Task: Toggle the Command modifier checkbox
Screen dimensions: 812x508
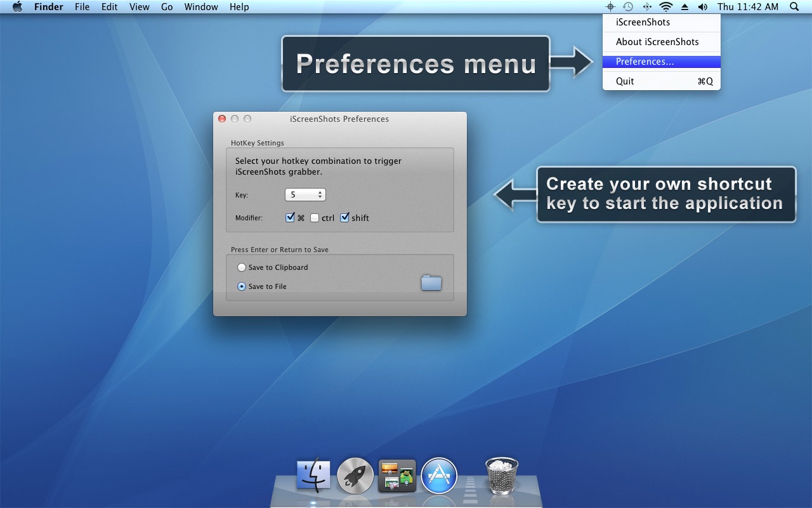Action: 290,218
